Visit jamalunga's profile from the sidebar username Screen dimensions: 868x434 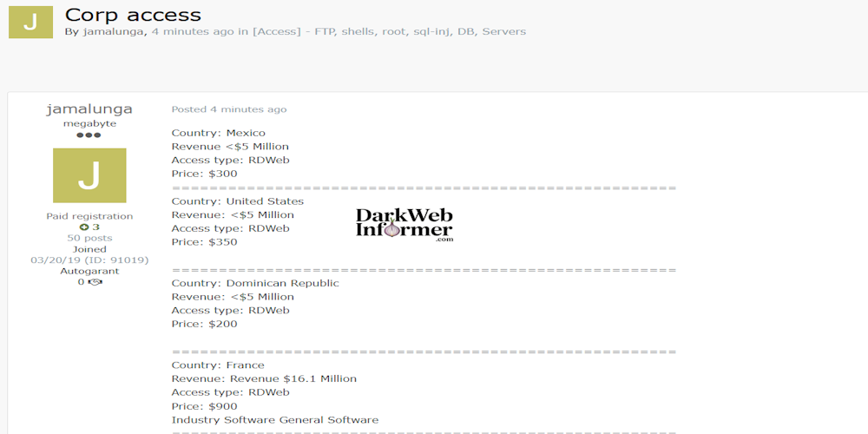[89, 108]
